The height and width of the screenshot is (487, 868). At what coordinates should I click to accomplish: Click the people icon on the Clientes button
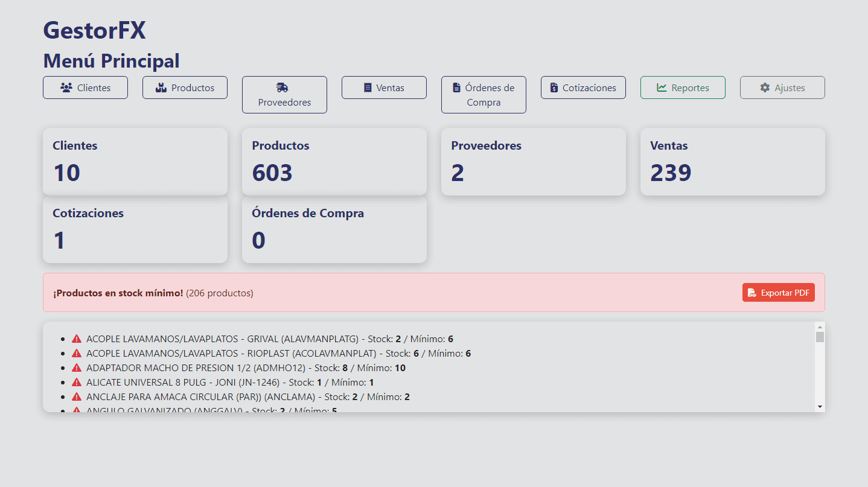pyautogui.click(x=66, y=88)
